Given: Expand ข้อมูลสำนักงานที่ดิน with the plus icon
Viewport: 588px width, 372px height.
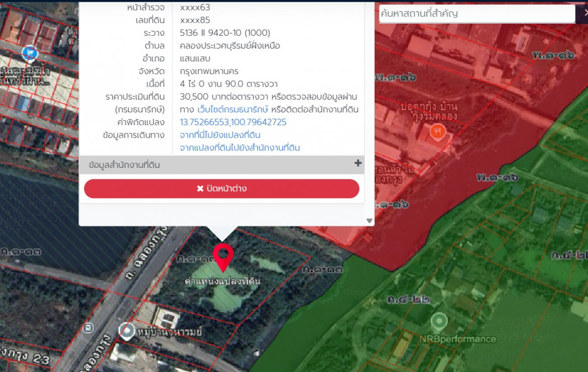Looking at the screenshot, I should click(x=358, y=164).
